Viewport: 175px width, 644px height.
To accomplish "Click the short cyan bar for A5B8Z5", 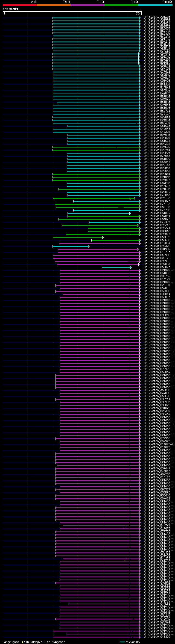I will tap(116, 267).
